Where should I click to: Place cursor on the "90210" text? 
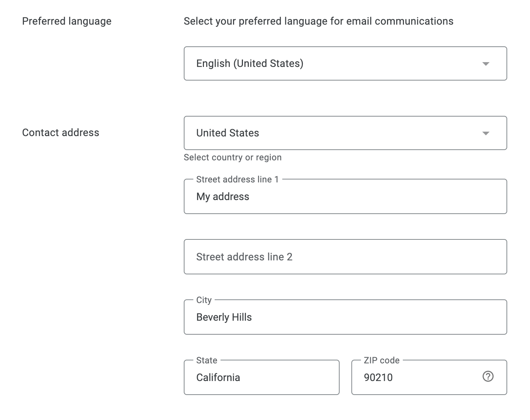pos(378,377)
